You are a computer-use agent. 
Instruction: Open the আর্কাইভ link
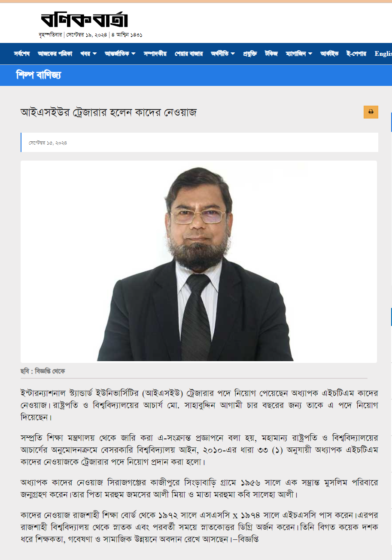tap(329, 54)
